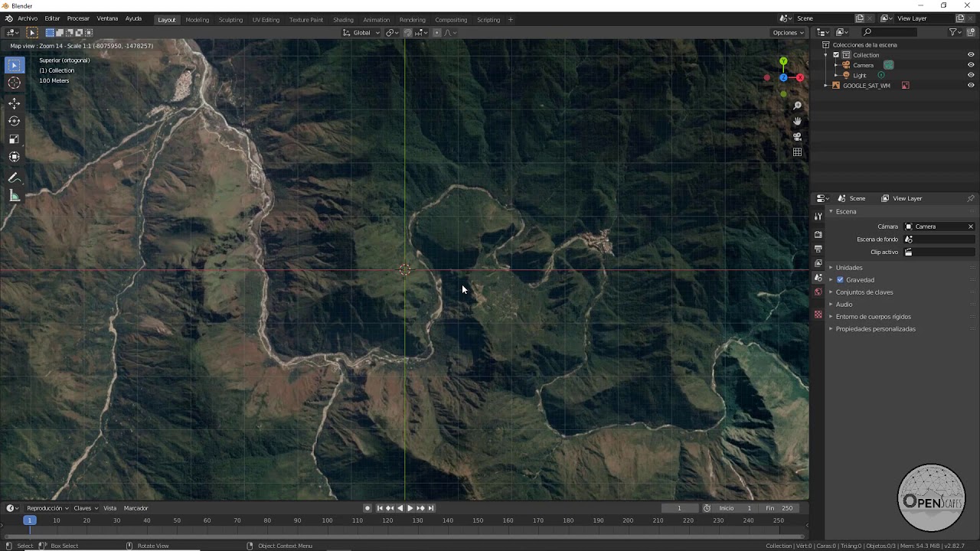
Task: Activate the Transform tool
Action: 14,156
